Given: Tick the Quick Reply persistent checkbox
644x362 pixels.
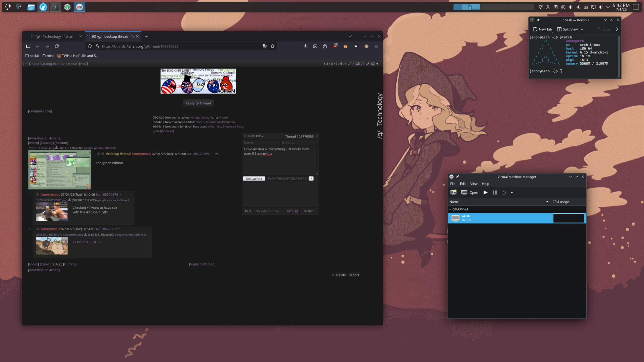Looking at the screenshot, I should click(245, 136).
